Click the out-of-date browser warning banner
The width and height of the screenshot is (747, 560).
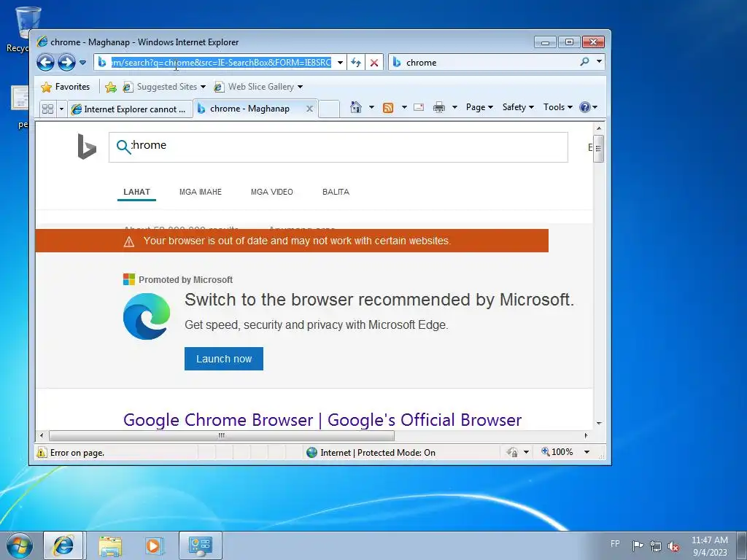292,241
